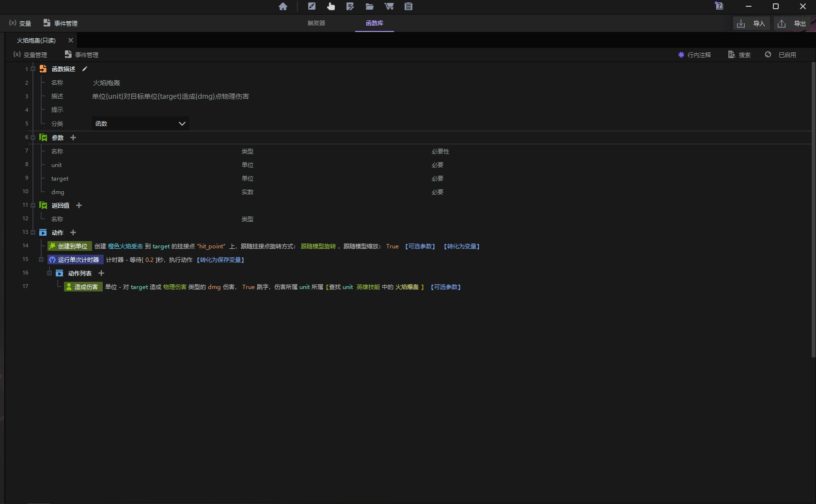Viewport: 816px width, 504px height.
Task: Click the 动作 section icon
Action: pyautogui.click(x=43, y=232)
